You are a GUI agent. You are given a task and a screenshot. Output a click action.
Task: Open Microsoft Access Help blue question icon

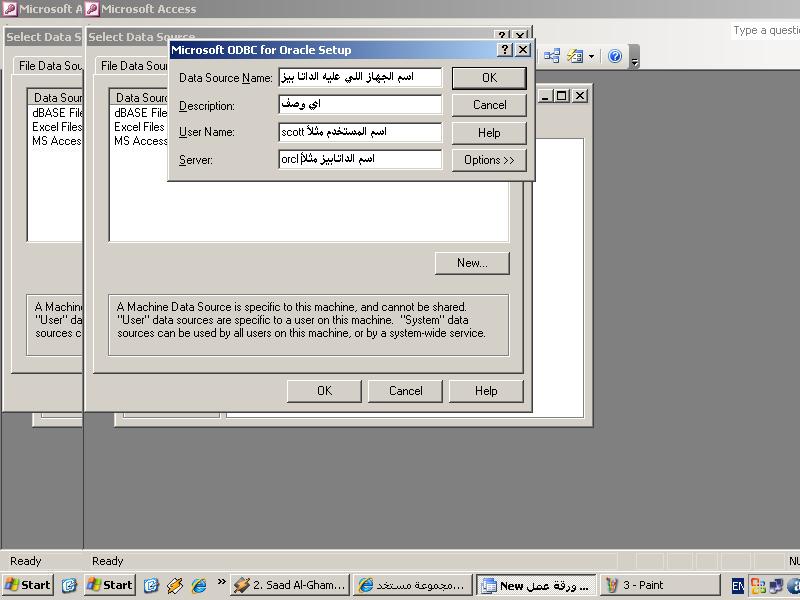click(615, 56)
